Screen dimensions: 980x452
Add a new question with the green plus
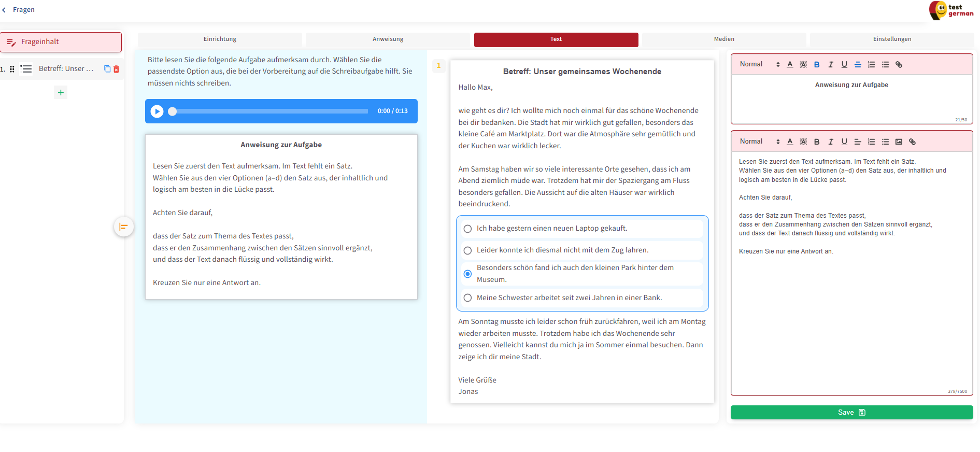point(61,92)
